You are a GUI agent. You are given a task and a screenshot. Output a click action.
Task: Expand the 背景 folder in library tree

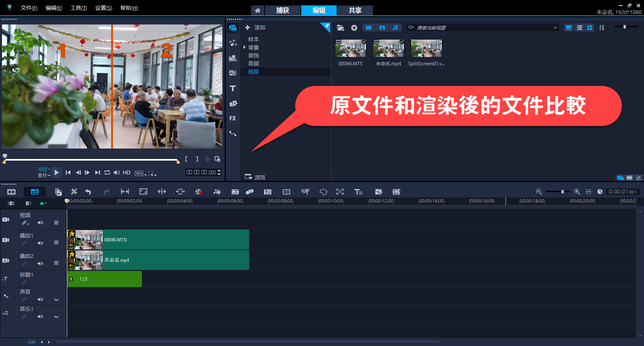coord(245,48)
